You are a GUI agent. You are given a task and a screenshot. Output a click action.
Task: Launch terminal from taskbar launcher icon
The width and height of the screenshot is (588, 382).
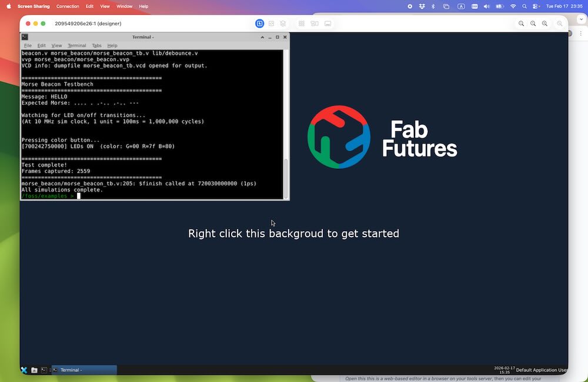click(x=44, y=370)
